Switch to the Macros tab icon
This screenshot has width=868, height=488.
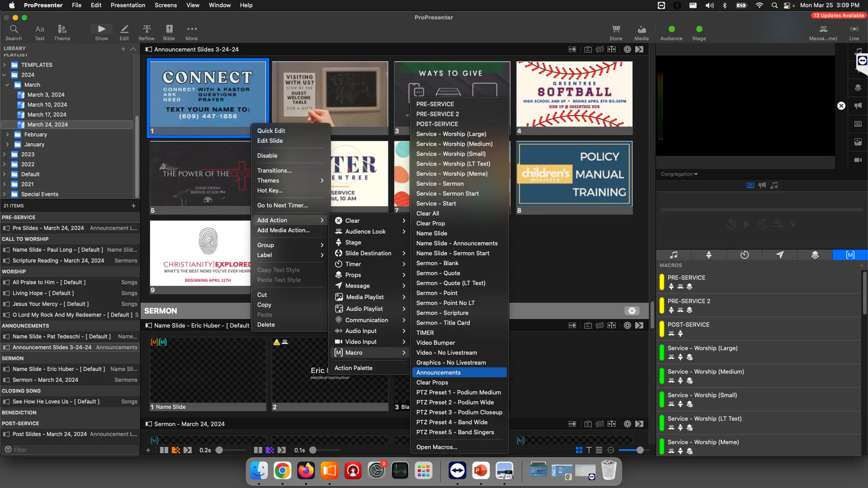point(850,255)
